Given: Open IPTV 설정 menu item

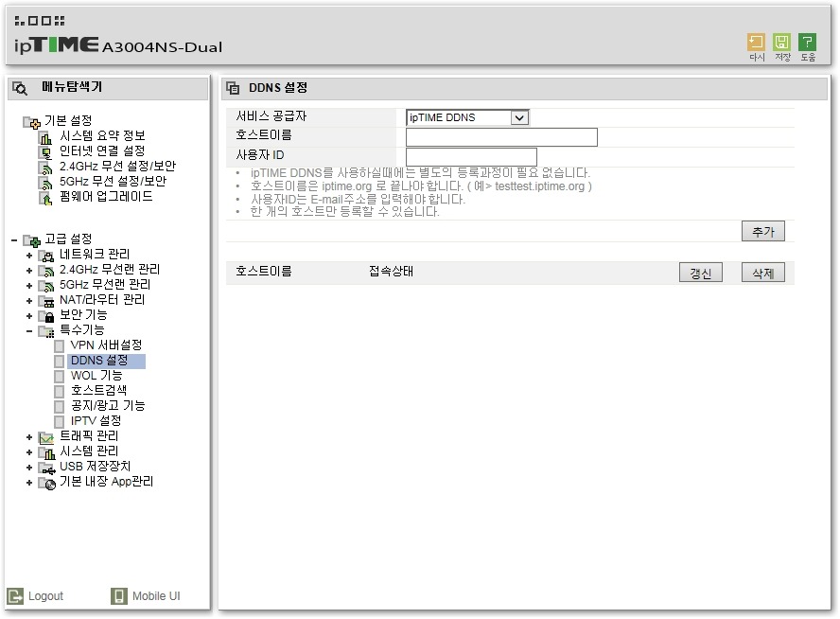Looking at the screenshot, I should [96, 421].
